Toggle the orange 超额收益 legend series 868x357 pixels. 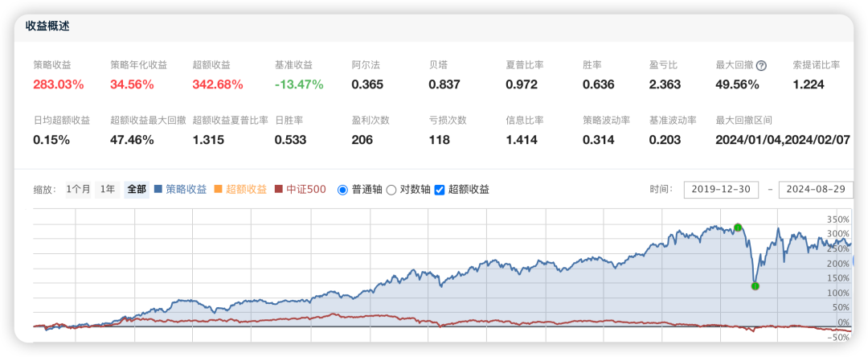[x=240, y=189]
